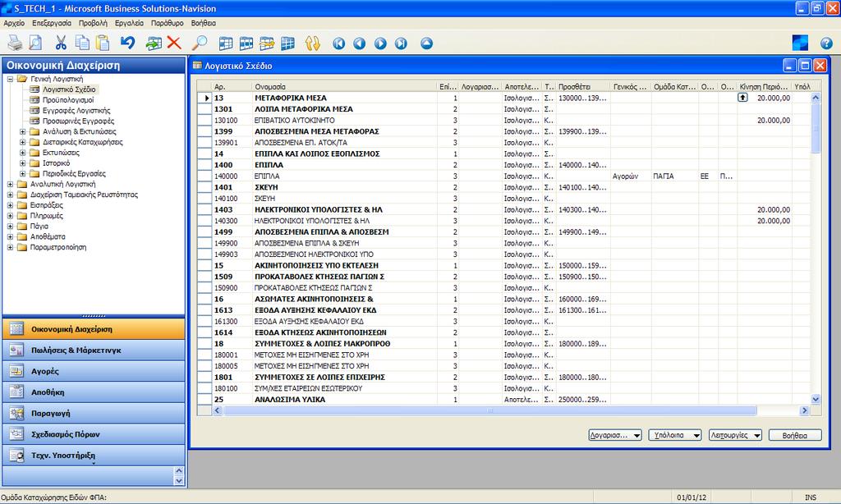Open Print Preview from the toolbar
Image resolution: width=841 pixels, height=504 pixels.
point(35,43)
